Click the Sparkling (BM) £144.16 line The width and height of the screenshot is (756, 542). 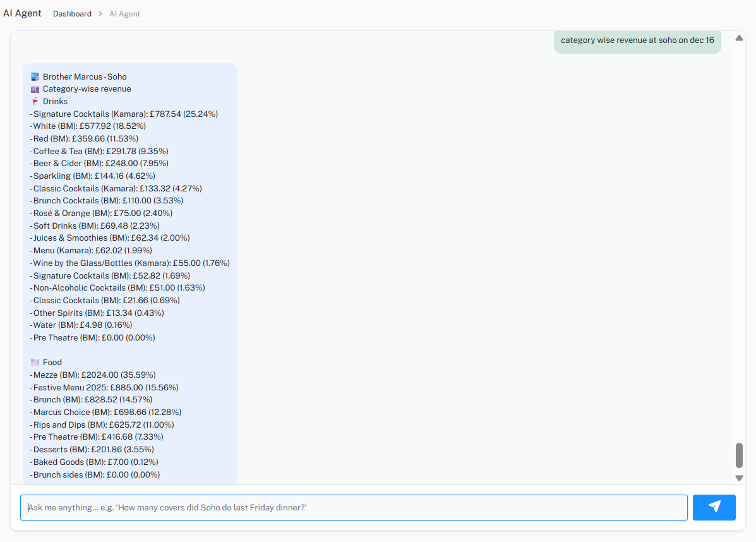click(93, 176)
